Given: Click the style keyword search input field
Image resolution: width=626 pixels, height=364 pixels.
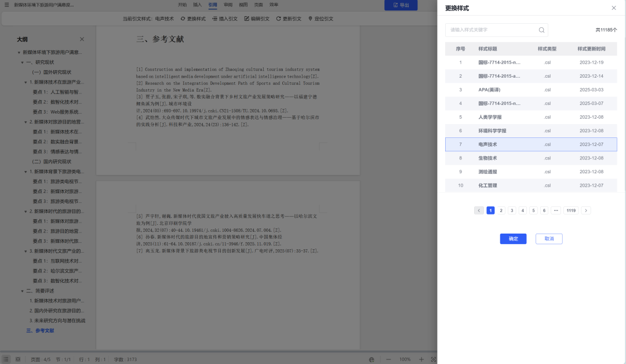Looking at the screenshot, I should coord(492,30).
